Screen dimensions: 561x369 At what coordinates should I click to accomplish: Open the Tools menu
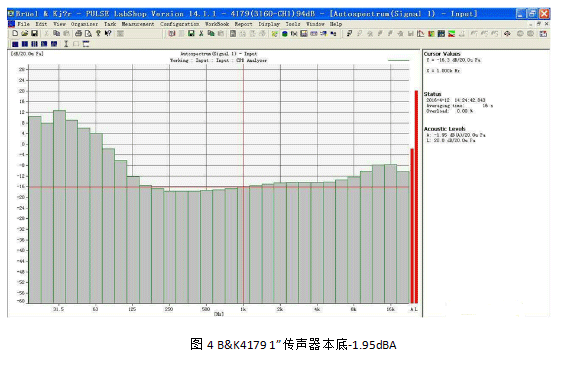point(293,24)
